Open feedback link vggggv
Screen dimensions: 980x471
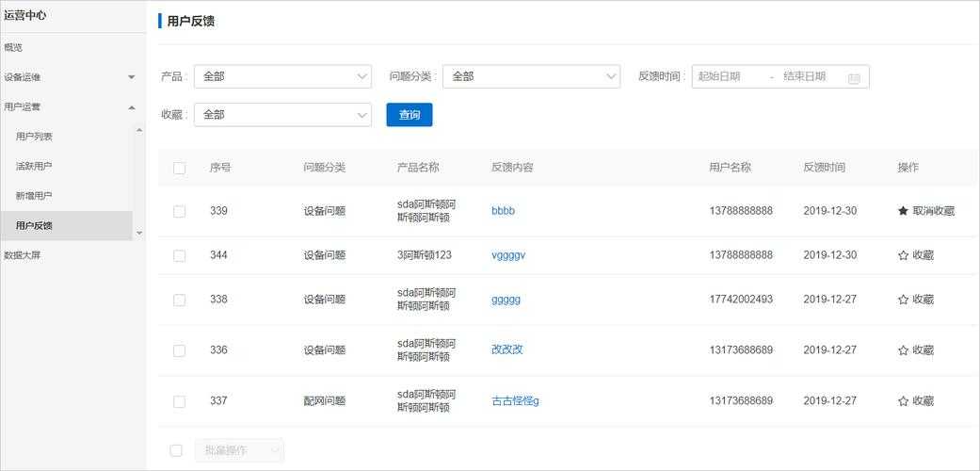[x=508, y=255]
